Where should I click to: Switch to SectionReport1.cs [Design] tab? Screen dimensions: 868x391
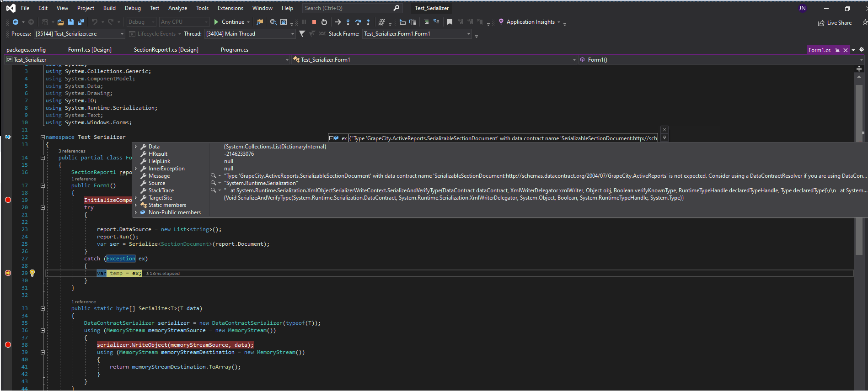(166, 50)
